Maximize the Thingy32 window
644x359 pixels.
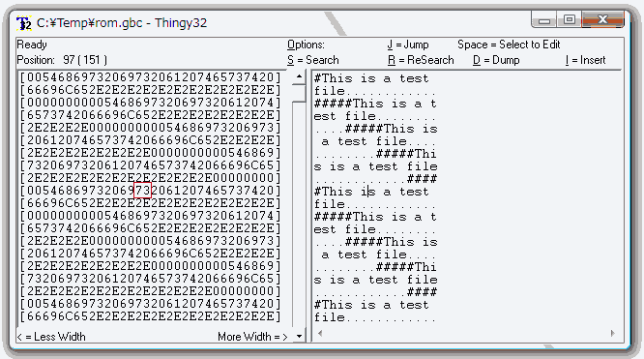570,19
